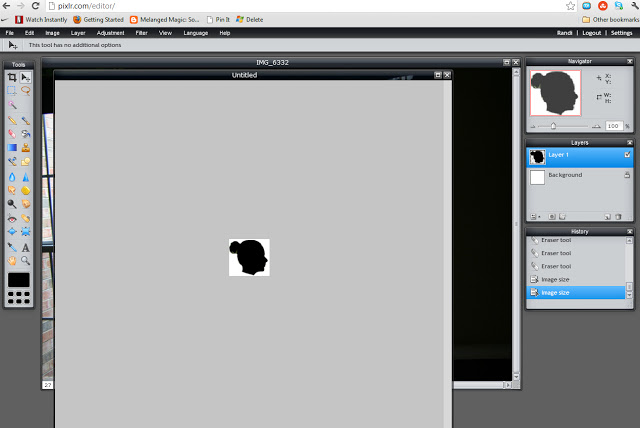This screenshot has height=428, width=640.
Task: Click the Background layer lock icon
Action: (x=627, y=177)
